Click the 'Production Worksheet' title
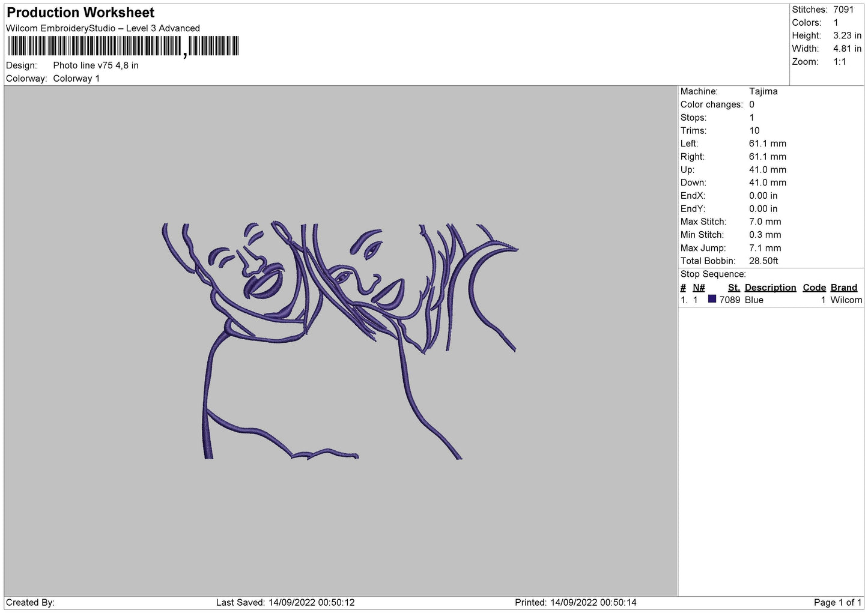Image resolution: width=868 pixels, height=613 pixels. pos(80,13)
